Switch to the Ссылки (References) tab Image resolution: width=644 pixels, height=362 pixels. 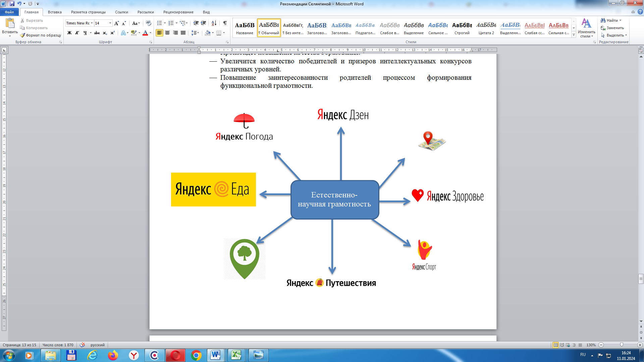point(121,12)
